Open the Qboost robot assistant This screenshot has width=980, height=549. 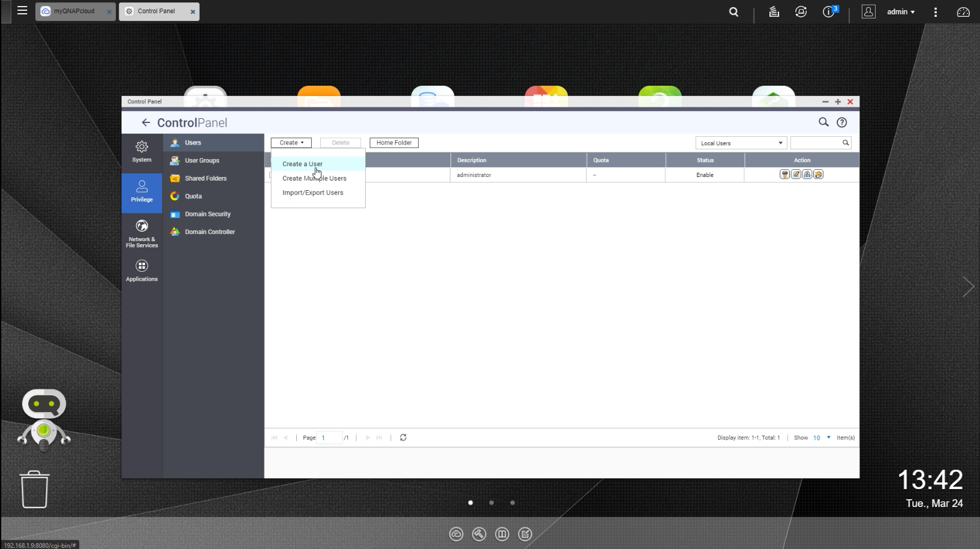pyautogui.click(x=44, y=420)
